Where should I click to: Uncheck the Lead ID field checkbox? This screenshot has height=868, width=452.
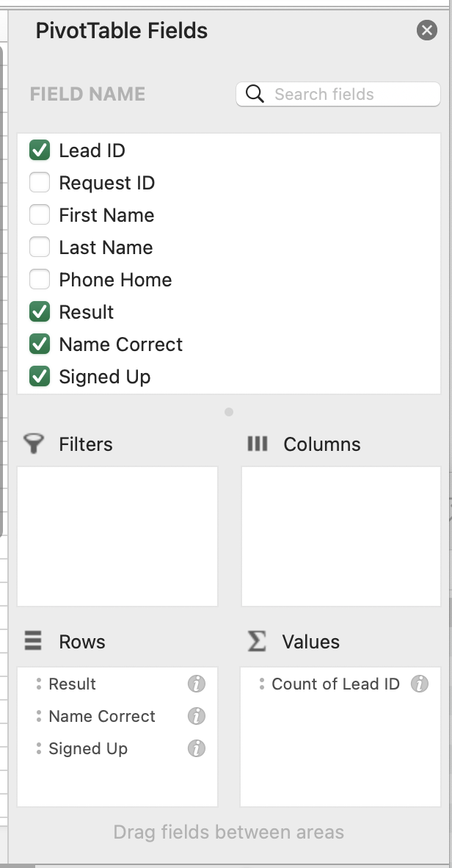(40, 151)
